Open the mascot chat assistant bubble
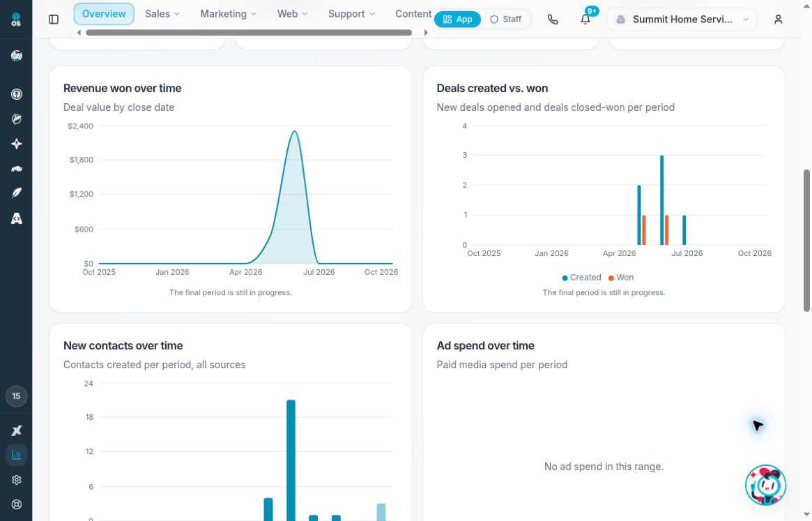The image size is (812, 521). (765, 485)
